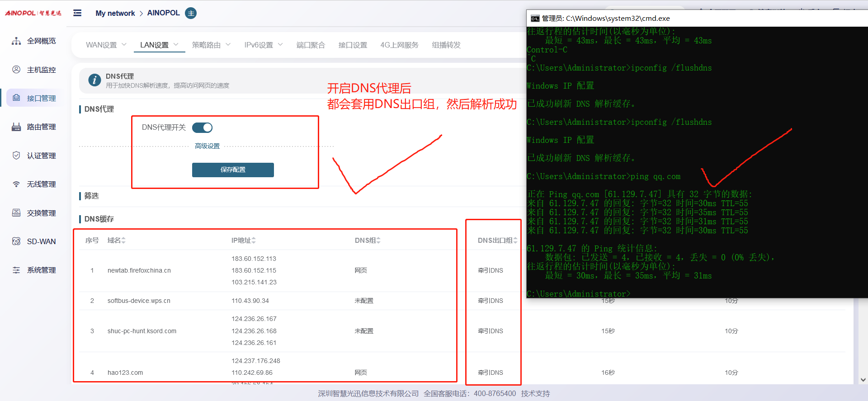Switch to 端口聚合 tab

[x=311, y=45]
